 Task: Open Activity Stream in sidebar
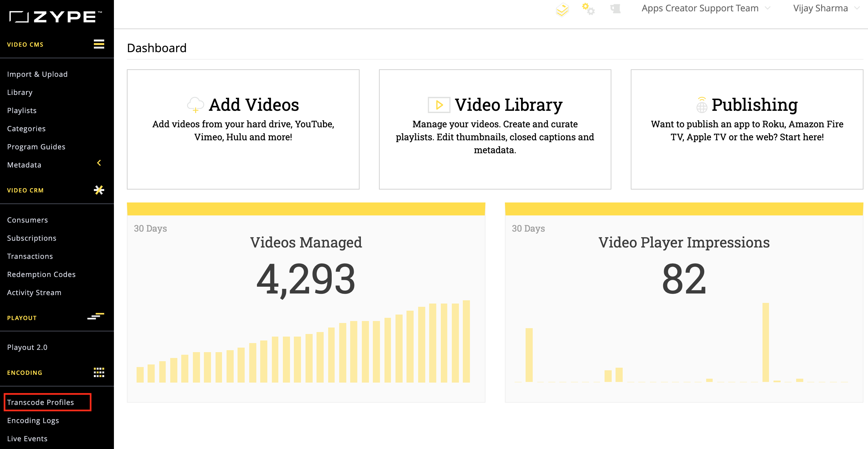point(34,293)
